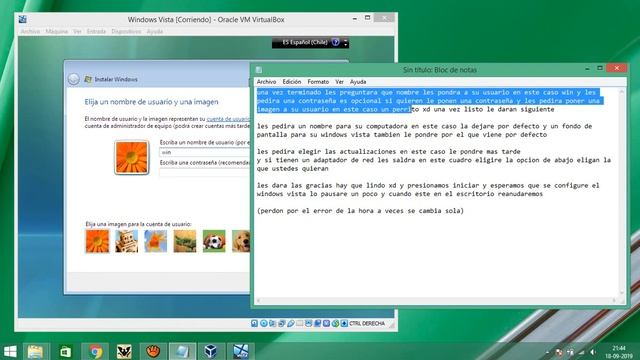Open Notepad Ver menu

(x=339, y=82)
